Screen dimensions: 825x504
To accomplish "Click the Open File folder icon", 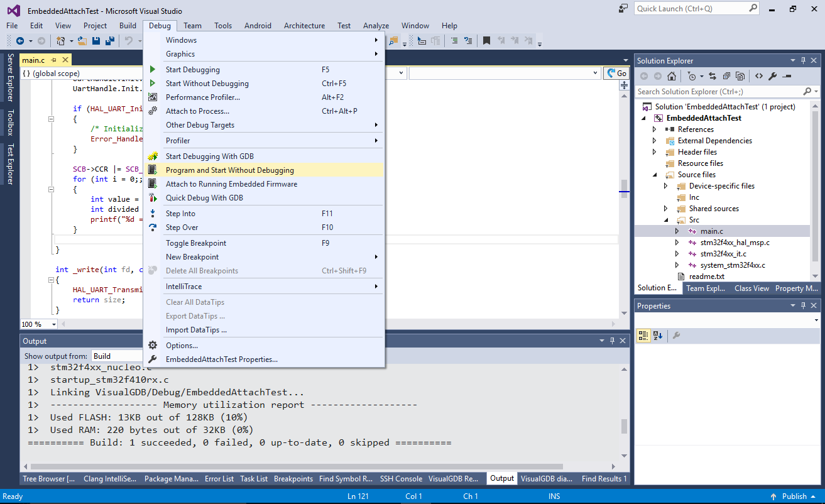I will pyautogui.click(x=82, y=41).
